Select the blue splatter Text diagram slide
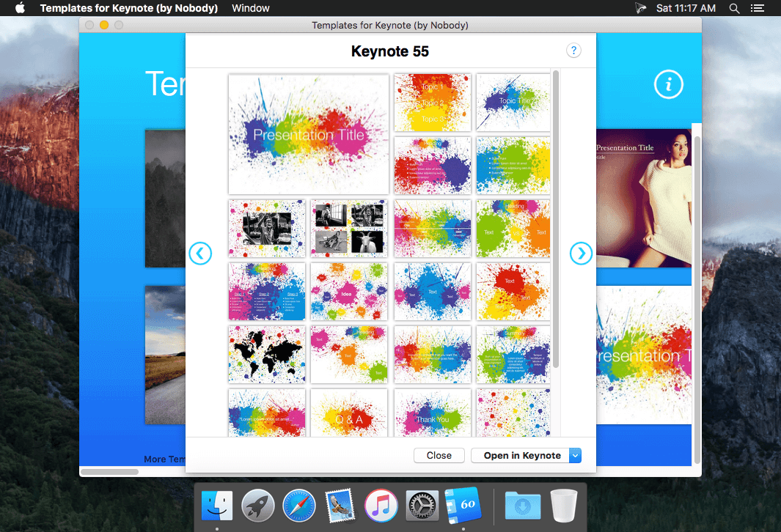This screenshot has height=532, width=781. pyautogui.click(x=433, y=292)
